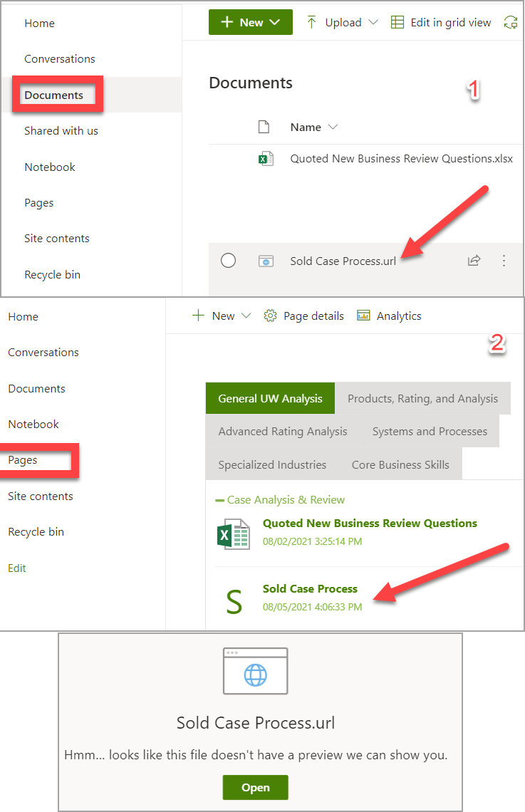
Task: Open Recycle bin in lower navigation
Action: (x=36, y=532)
